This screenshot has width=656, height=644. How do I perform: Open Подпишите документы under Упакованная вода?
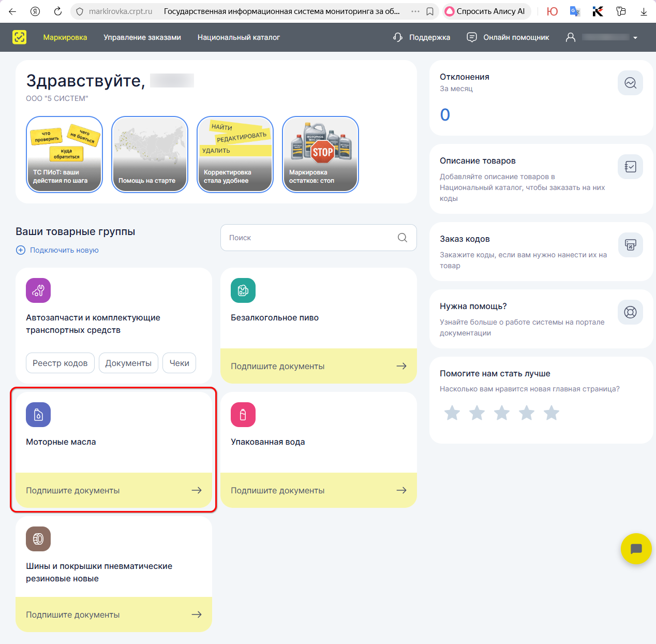point(318,490)
